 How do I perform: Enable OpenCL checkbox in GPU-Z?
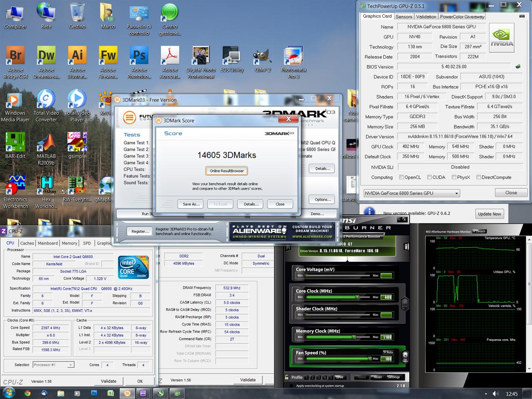(x=401, y=177)
